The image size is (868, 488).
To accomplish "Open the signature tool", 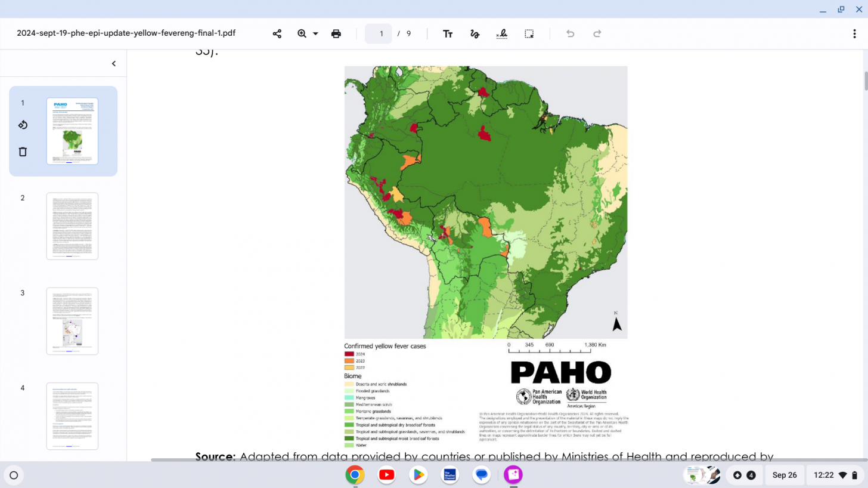I will [502, 34].
